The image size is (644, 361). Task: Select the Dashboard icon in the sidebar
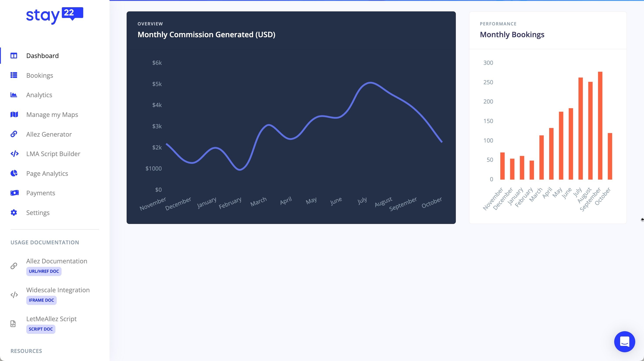(x=14, y=55)
